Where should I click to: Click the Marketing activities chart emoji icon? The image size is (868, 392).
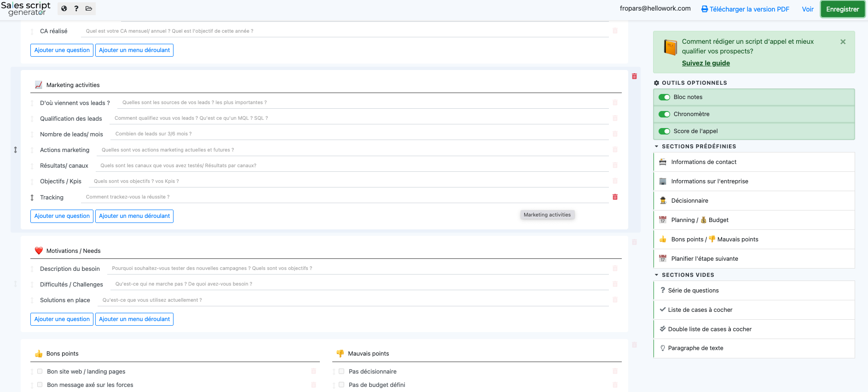[39, 85]
